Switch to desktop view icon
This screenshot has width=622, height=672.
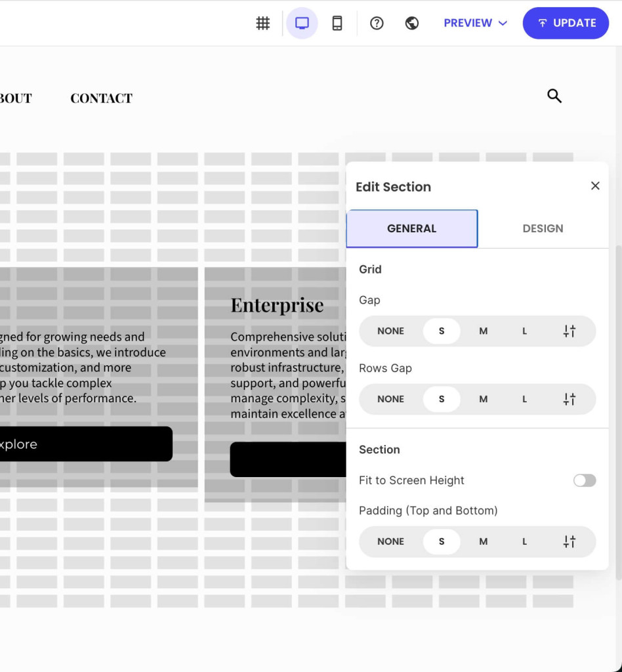tap(302, 23)
